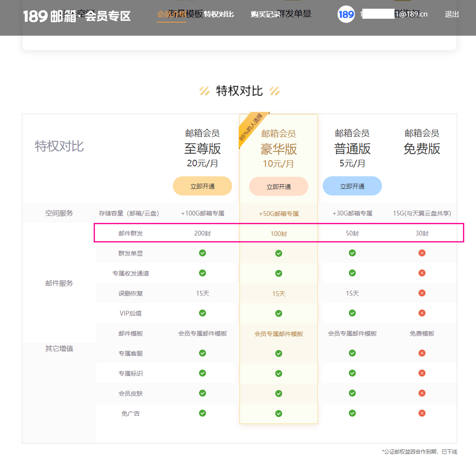Click the 存储容量（邮箱/云盘） row label
Viewport: 476px width, 461px height.
coord(129,213)
